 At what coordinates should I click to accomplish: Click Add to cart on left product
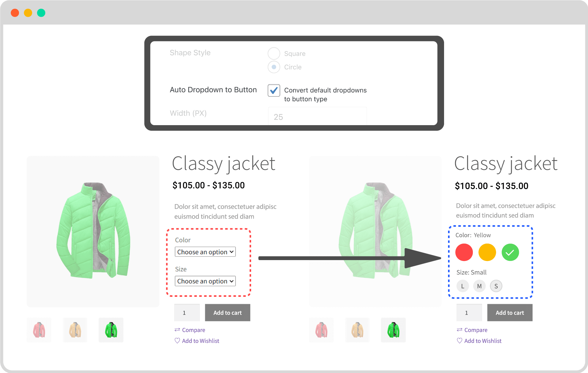pyautogui.click(x=228, y=312)
